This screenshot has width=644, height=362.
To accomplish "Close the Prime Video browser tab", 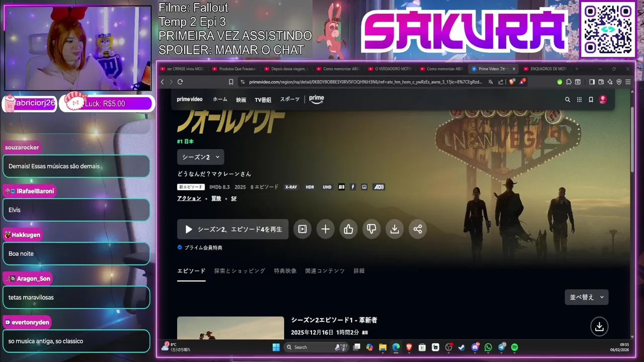I will click(x=514, y=69).
